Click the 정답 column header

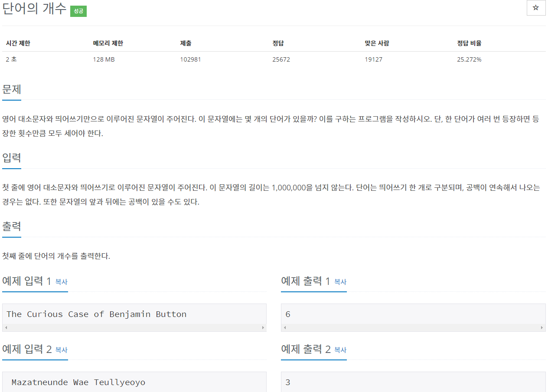pos(278,43)
